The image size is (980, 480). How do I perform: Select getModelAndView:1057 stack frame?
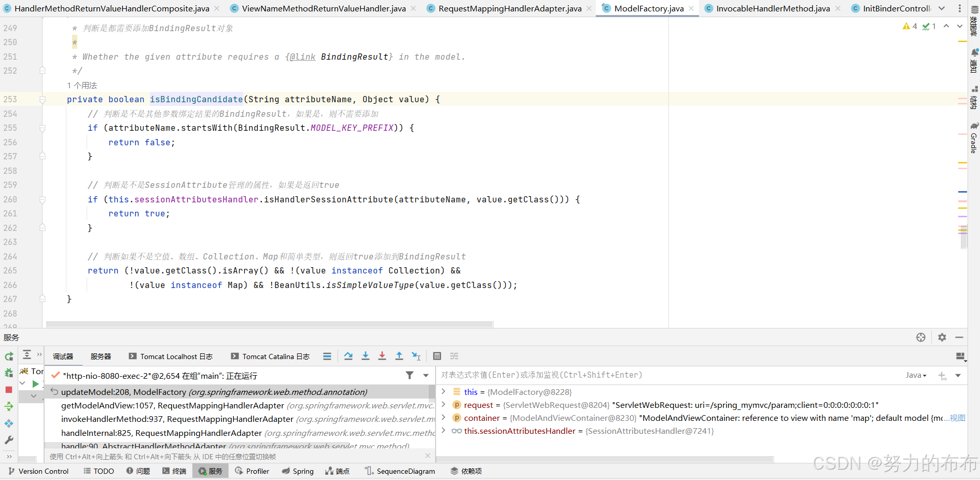(x=240, y=405)
